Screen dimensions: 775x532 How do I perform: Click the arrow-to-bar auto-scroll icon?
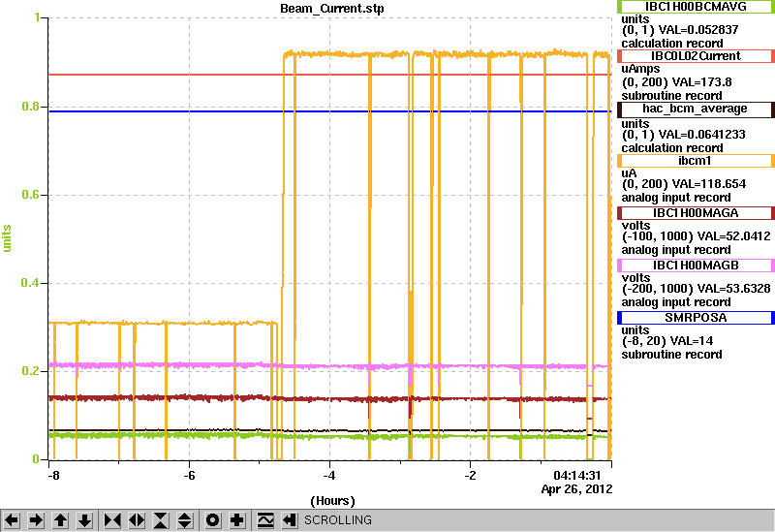coord(290,520)
